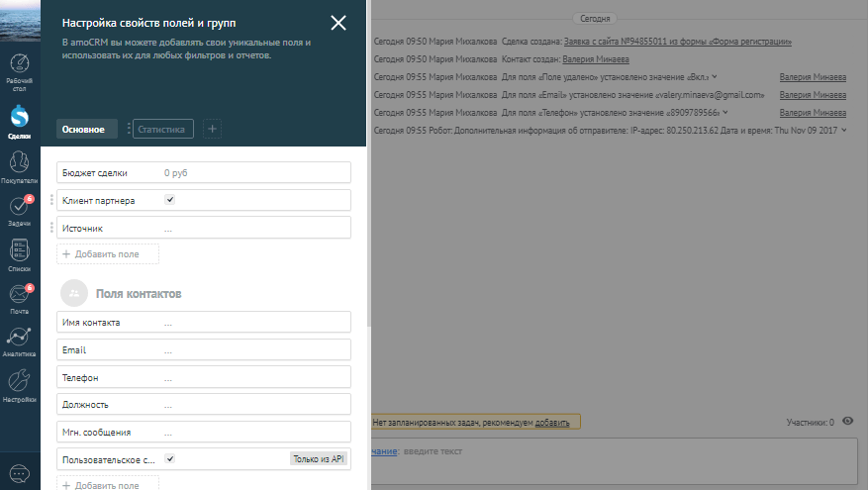Select the Статистика tab
Screen dimensions: 868x490
[161, 129]
